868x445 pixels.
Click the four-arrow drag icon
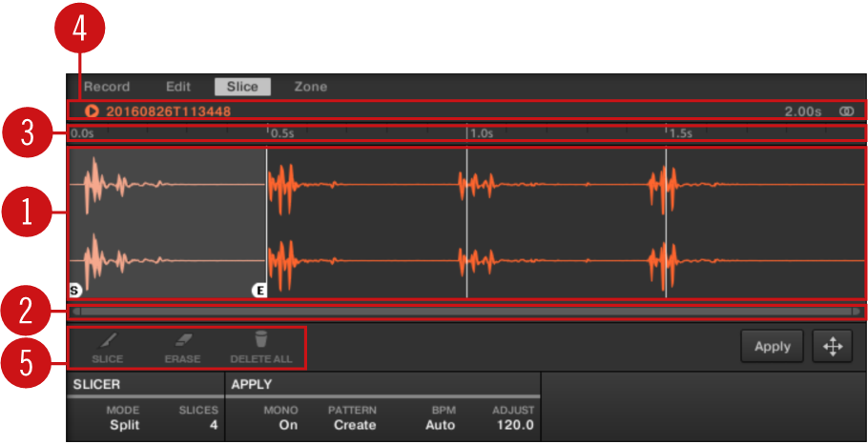(x=832, y=347)
